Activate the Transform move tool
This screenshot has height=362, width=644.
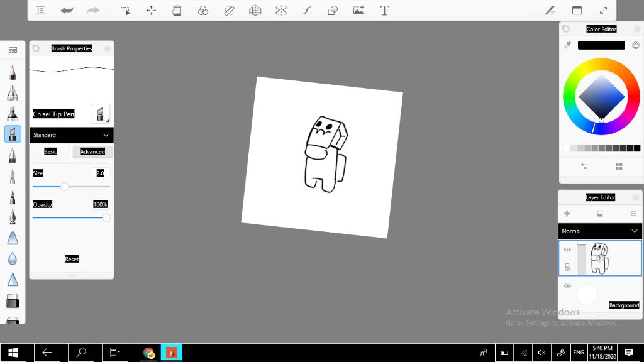pyautogui.click(x=151, y=10)
